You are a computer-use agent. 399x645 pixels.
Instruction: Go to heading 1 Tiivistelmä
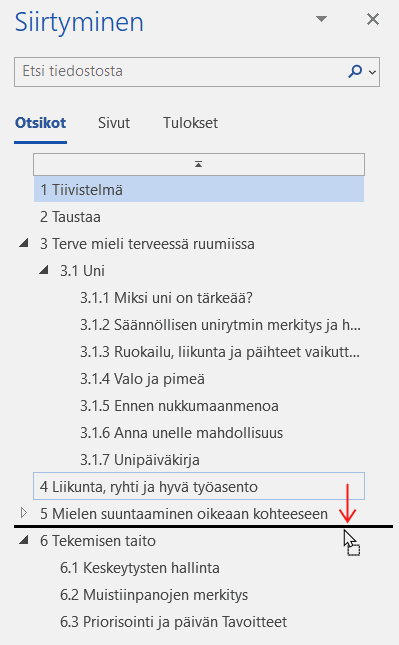[199, 190]
